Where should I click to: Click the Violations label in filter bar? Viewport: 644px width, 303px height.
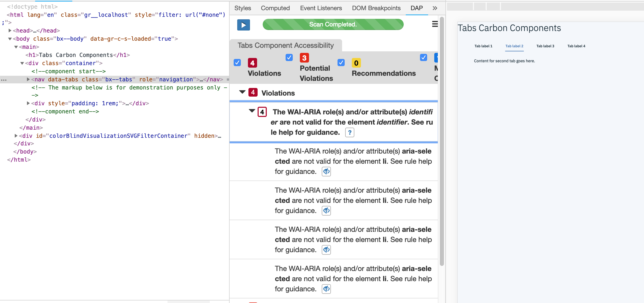[x=264, y=73]
